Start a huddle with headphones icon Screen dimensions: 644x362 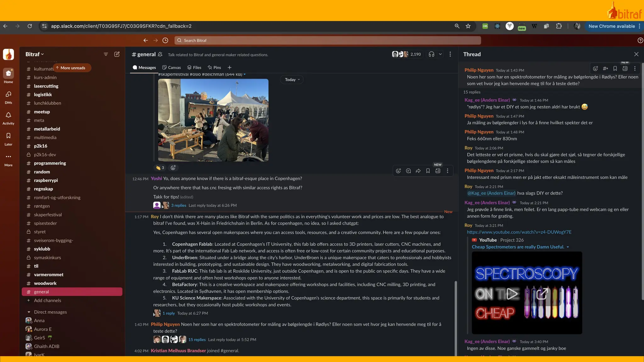[x=431, y=54]
